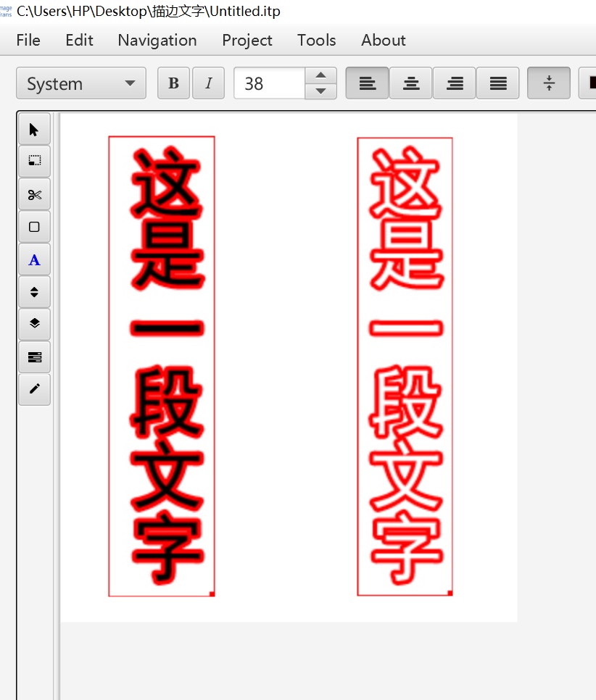Decrease font size with down arrow

[x=320, y=91]
